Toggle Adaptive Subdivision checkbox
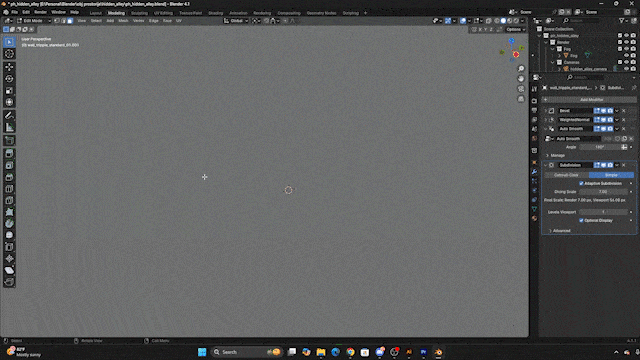 (581, 183)
